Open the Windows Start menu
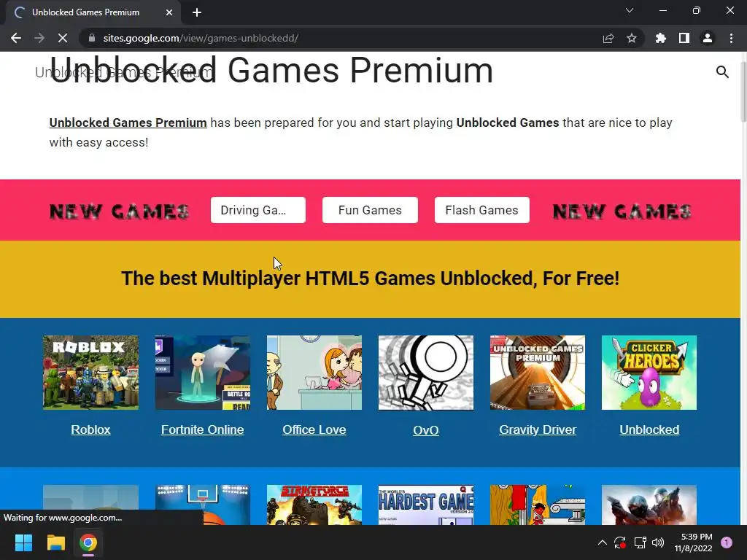This screenshot has height=560, width=747. (x=23, y=542)
